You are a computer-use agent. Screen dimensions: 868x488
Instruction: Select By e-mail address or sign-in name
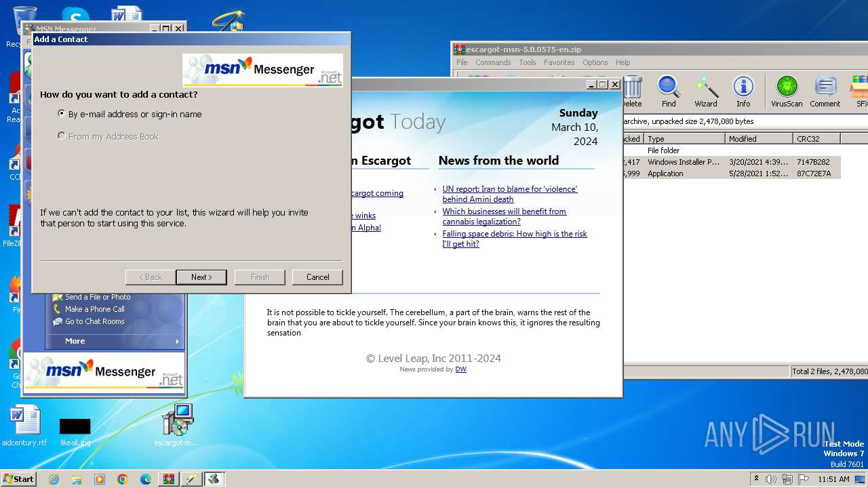coord(130,114)
